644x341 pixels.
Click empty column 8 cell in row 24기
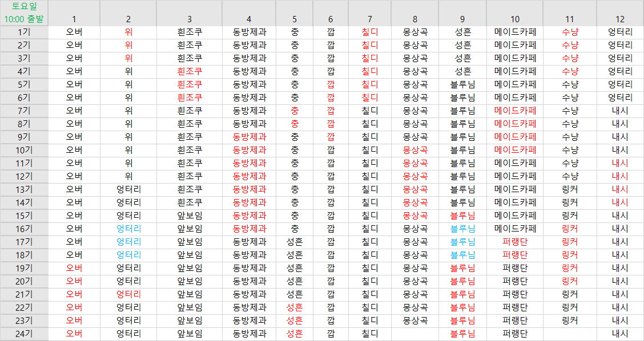(415, 334)
